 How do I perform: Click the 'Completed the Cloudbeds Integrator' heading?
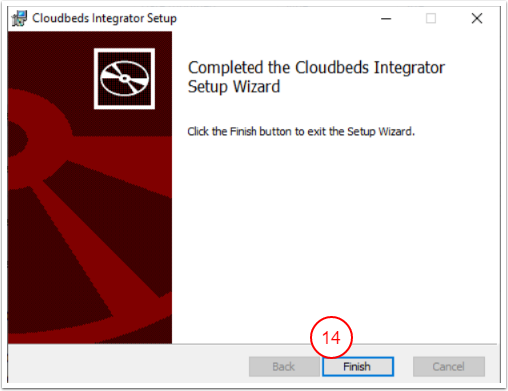point(316,67)
